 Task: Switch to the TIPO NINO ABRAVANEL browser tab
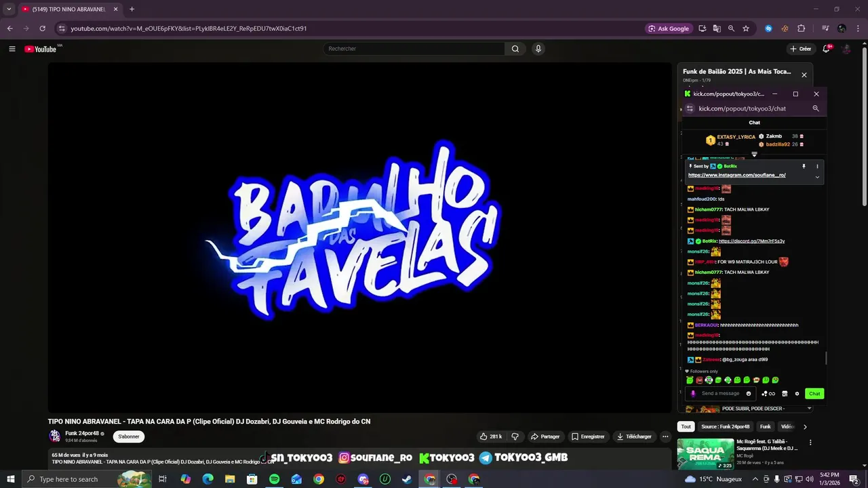[x=68, y=9]
